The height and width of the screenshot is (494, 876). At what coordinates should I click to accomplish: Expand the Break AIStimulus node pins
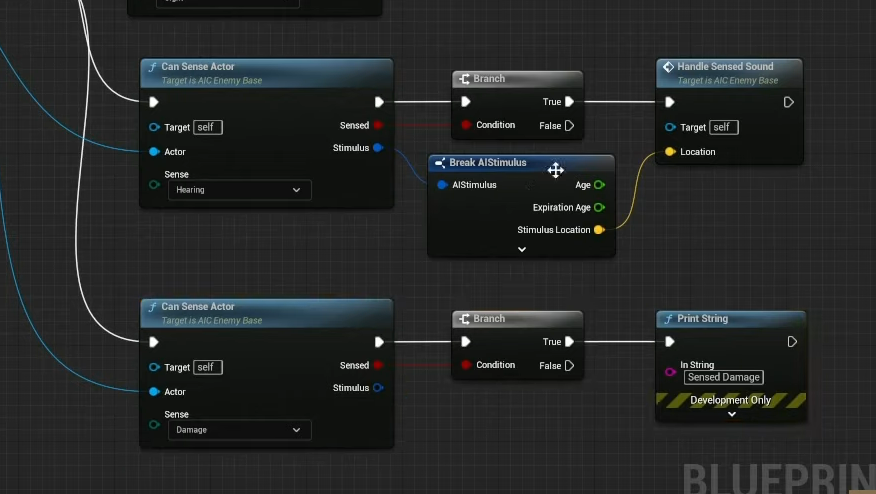[x=521, y=250]
